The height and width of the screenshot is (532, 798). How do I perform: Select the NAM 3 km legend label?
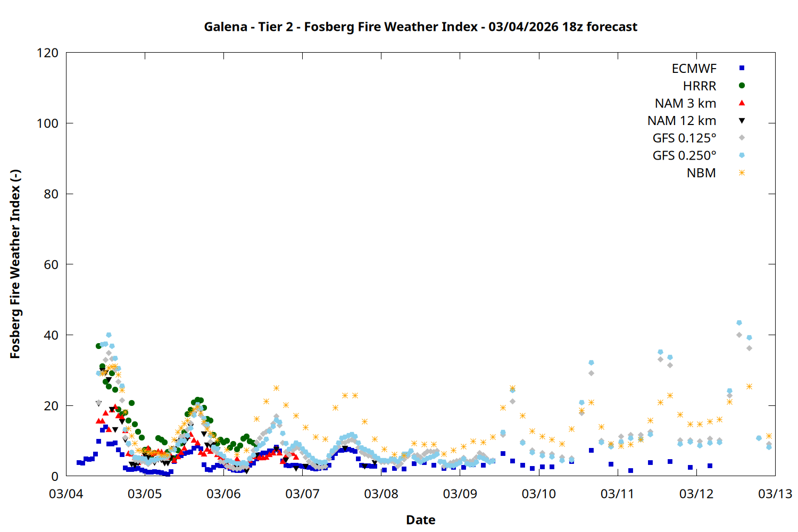point(685,103)
